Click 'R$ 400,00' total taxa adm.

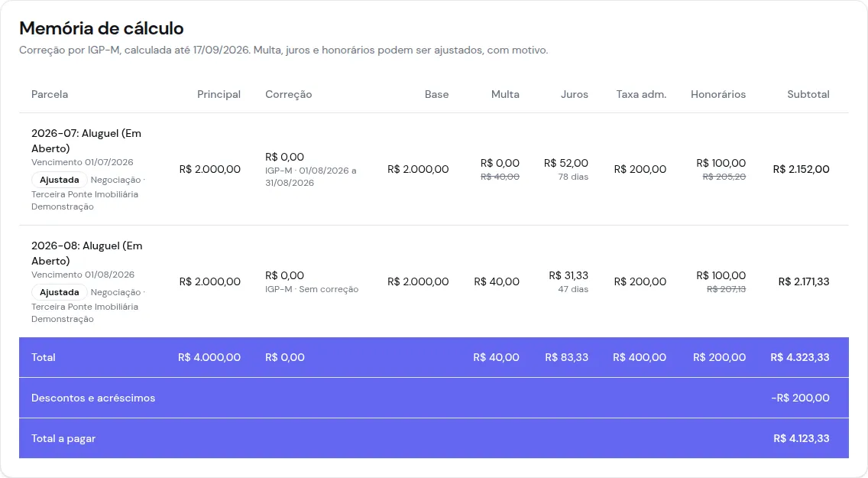pos(640,357)
